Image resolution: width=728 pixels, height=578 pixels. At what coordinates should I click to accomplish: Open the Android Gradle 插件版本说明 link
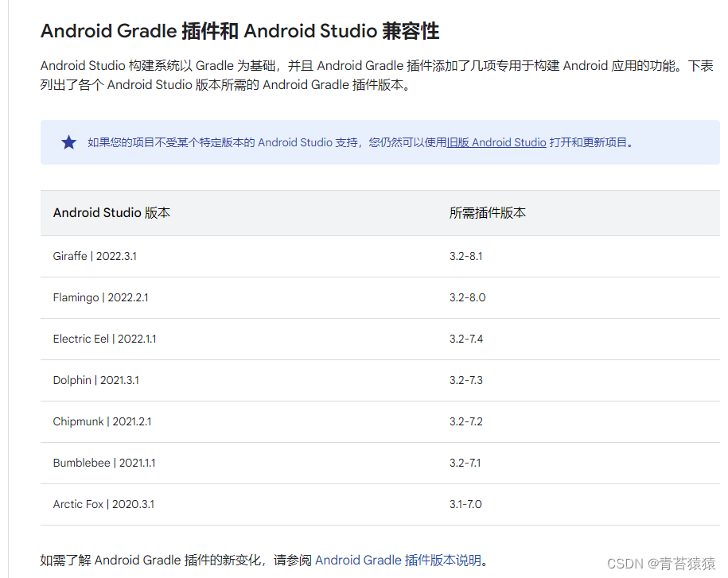click(399, 561)
